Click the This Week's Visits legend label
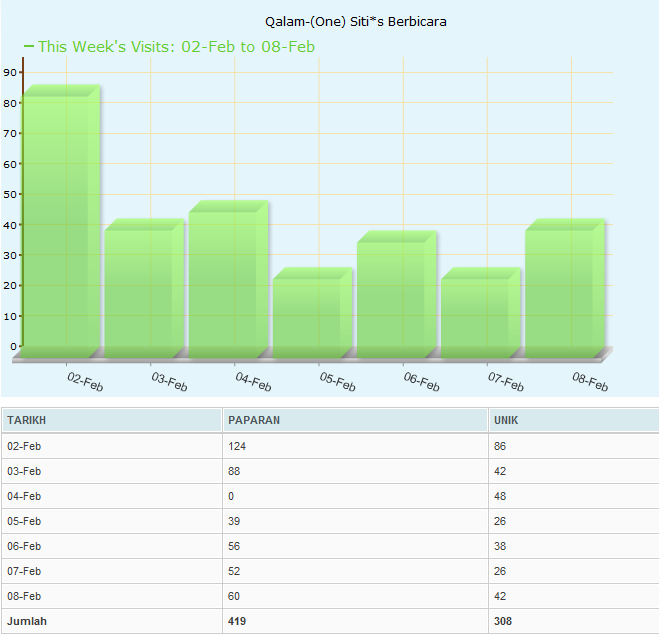Screen dimensions: 659x643 click(x=176, y=47)
